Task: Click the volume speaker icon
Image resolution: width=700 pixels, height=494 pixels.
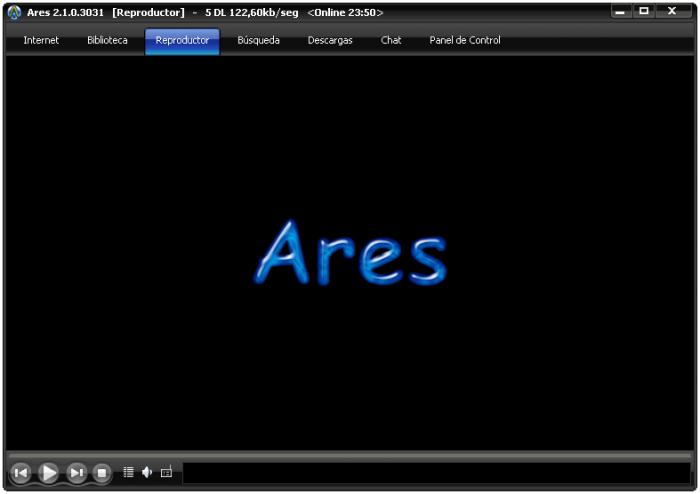Action: [147, 472]
